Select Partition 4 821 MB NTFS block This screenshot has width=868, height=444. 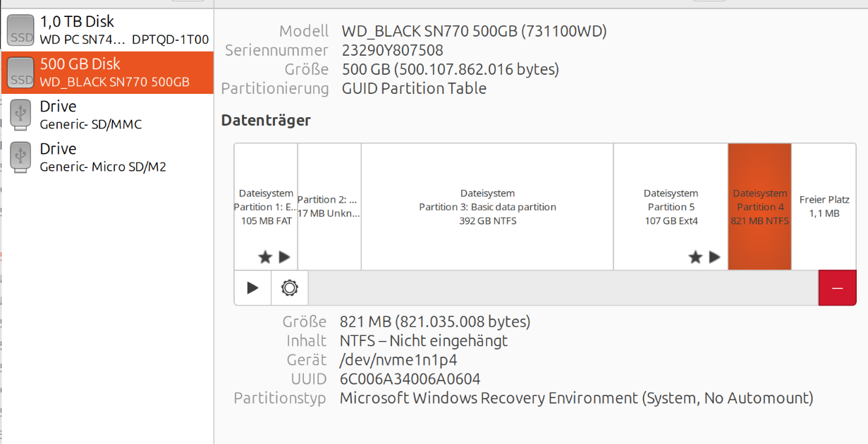[x=759, y=207]
